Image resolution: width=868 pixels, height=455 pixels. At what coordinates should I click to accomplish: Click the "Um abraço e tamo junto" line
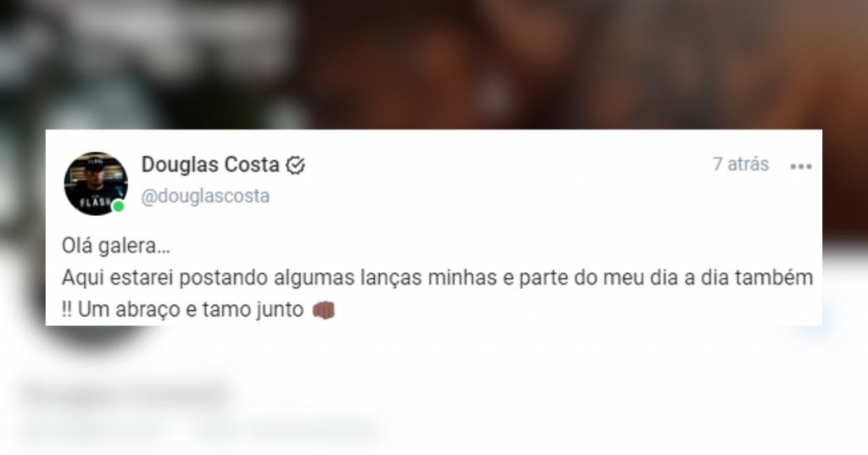(x=191, y=310)
